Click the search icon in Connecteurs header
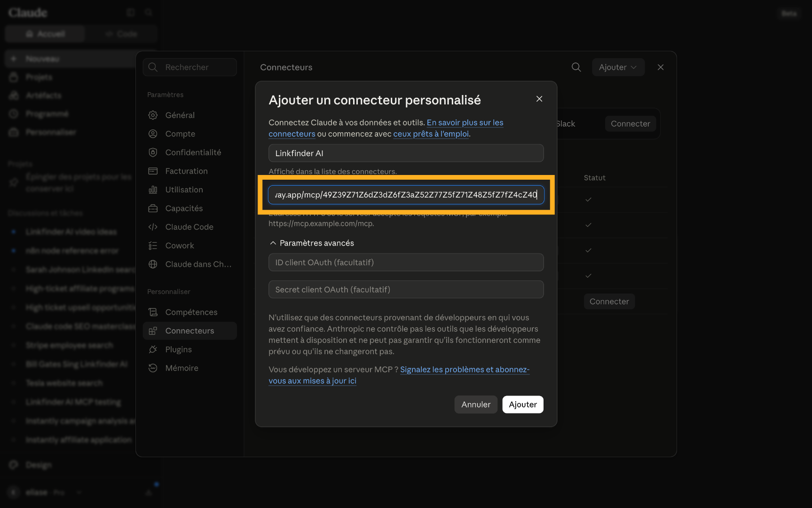This screenshot has width=812, height=508. click(576, 67)
